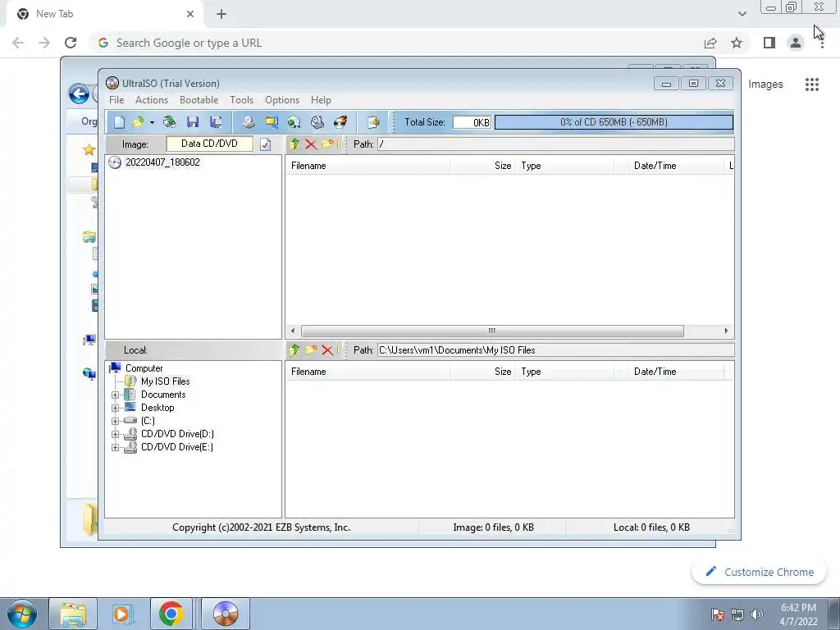Create a new image with the New toolbar icon
840x630 pixels.
[119, 122]
